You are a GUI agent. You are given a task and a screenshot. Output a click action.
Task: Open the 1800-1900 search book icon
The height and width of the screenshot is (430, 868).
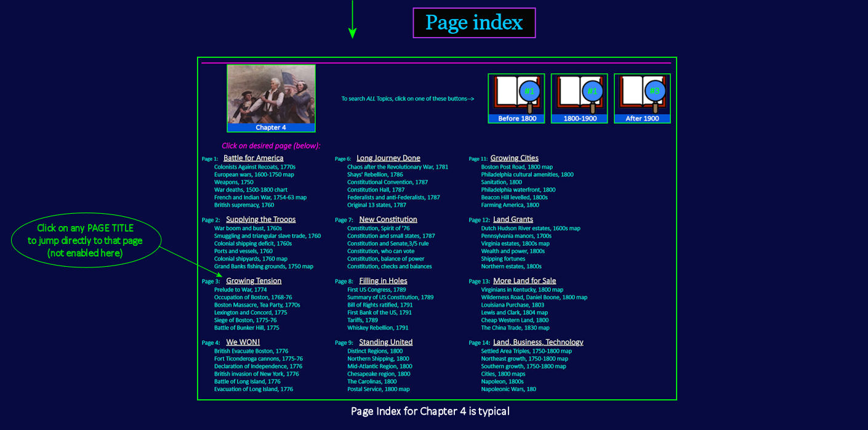click(x=579, y=99)
